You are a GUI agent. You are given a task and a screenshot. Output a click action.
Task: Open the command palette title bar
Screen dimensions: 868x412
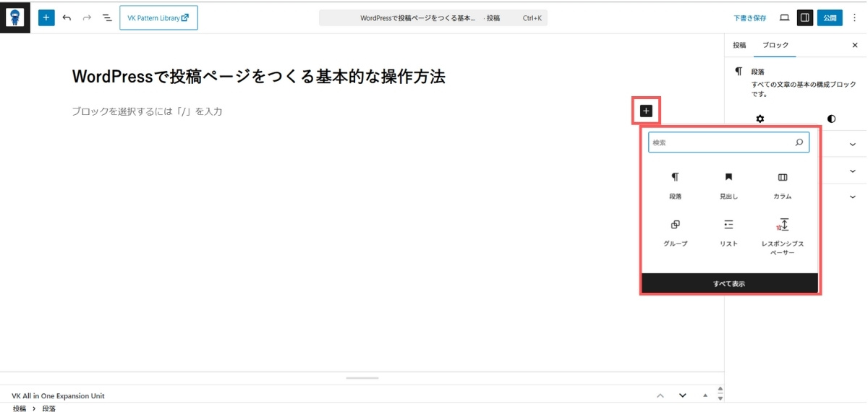click(x=433, y=18)
